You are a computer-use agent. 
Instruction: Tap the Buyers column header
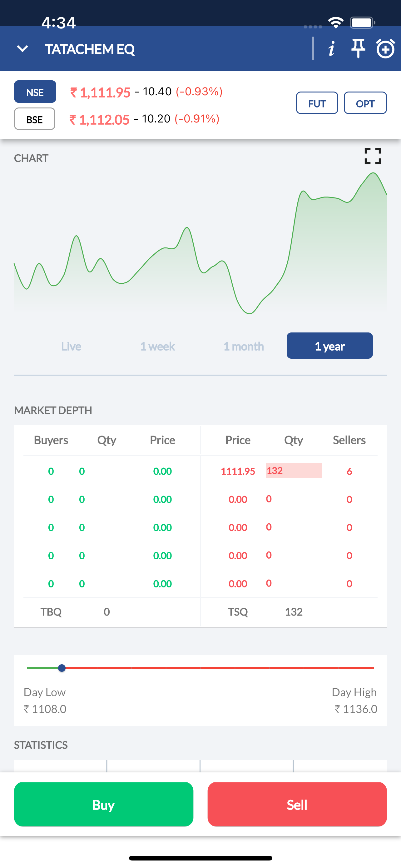[51, 440]
